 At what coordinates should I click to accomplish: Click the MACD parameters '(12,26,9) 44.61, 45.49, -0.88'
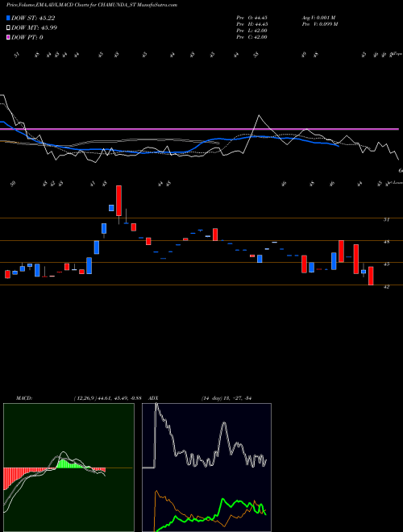[107, 398]
